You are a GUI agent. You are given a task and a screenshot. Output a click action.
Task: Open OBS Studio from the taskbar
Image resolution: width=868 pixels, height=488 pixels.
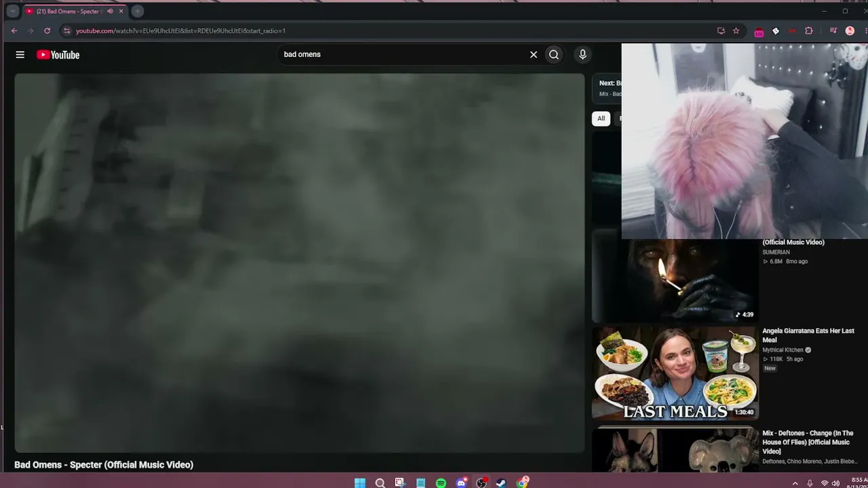click(481, 483)
